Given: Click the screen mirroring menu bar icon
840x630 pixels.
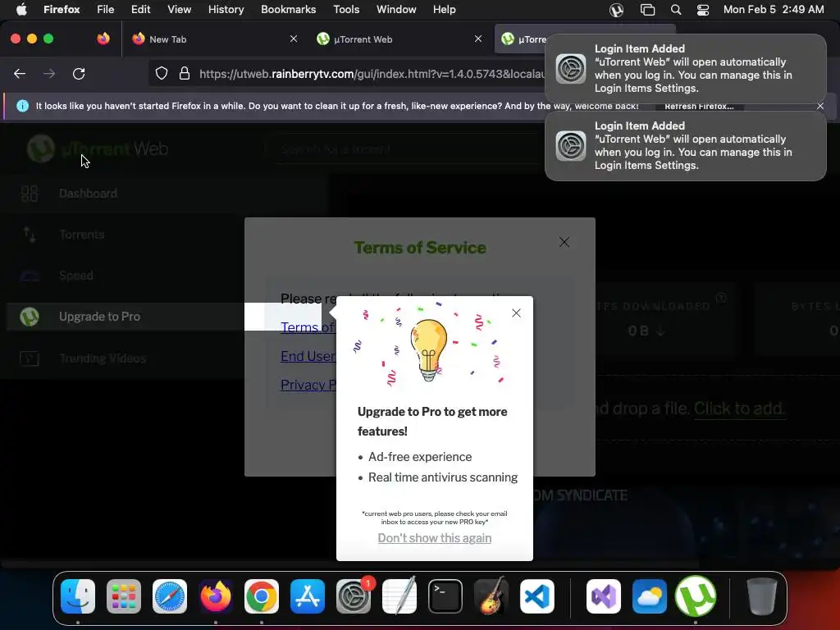Looking at the screenshot, I should point(648,10).
